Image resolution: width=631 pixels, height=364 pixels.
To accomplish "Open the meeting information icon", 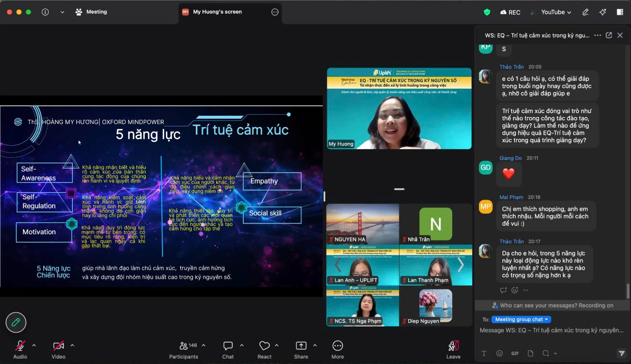I will pyautogui.click(x=45, y=12).
